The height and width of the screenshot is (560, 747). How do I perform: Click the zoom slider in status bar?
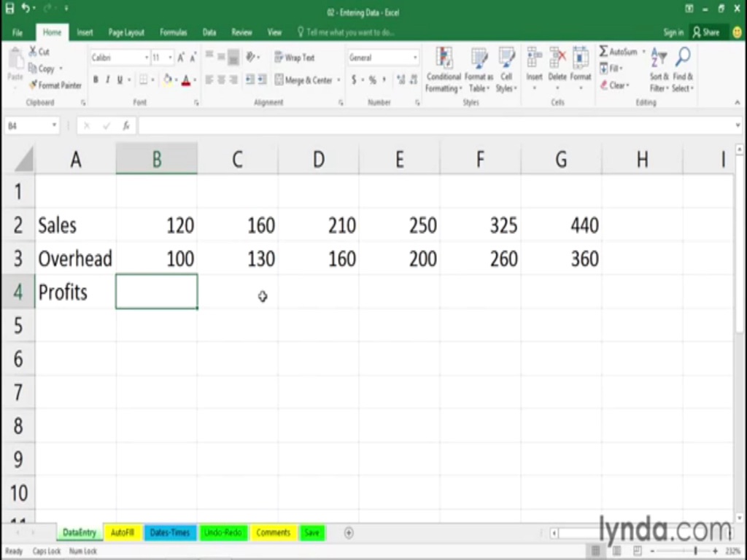click(x=695, y=551)
